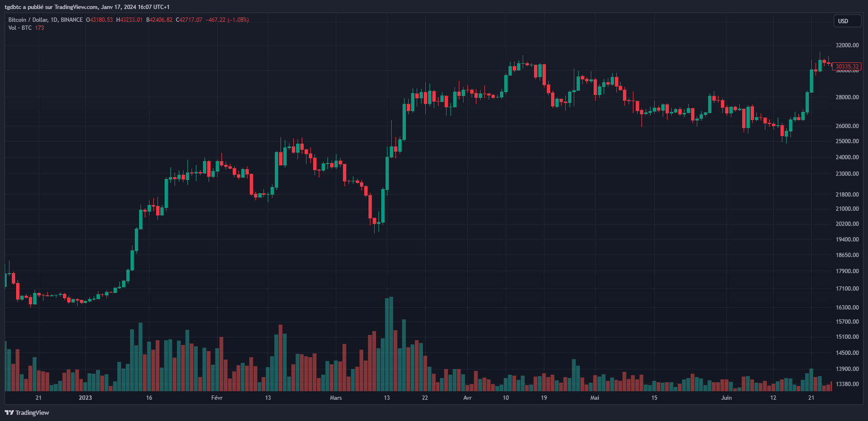868x421 pixels.
Task: Click the Mars label on the date axis
Action: pyautogui.click(x=336, y=398)
